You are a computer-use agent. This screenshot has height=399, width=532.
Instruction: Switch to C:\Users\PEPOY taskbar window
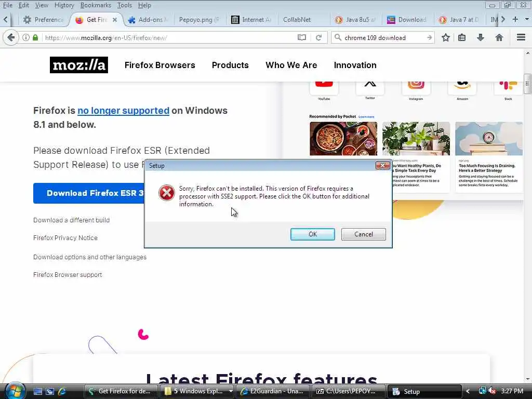[x=349, y=391]
